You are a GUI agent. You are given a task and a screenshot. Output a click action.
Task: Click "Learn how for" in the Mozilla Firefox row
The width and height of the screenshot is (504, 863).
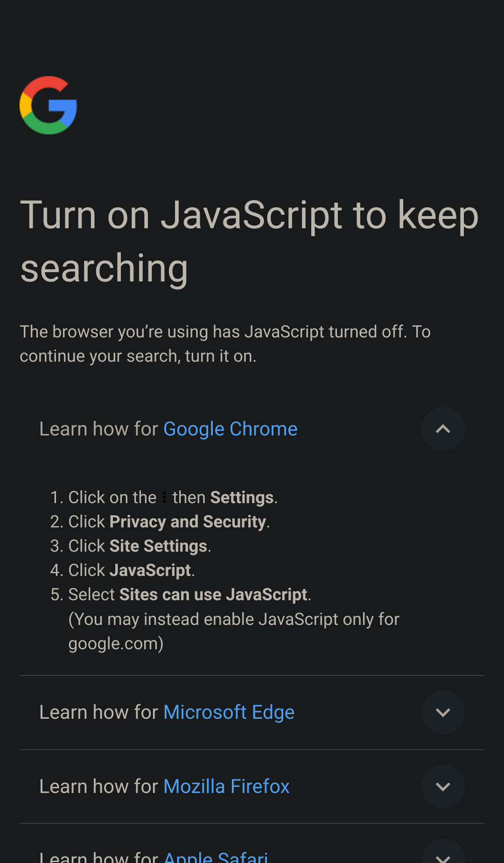click(99, 786)
